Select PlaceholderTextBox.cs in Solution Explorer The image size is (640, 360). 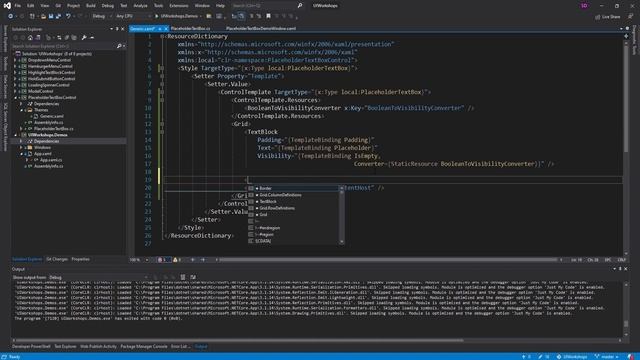(x=53, y=129)
